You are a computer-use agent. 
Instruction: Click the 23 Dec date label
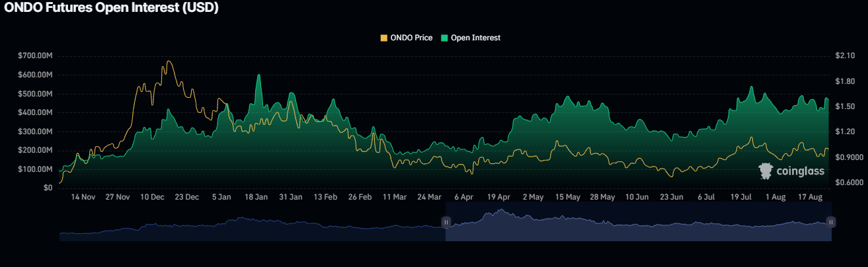[187, 197]
